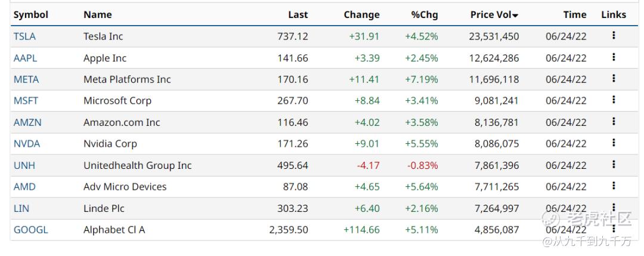
Task: Click the Last column header
Action: [x=298, y=15]
